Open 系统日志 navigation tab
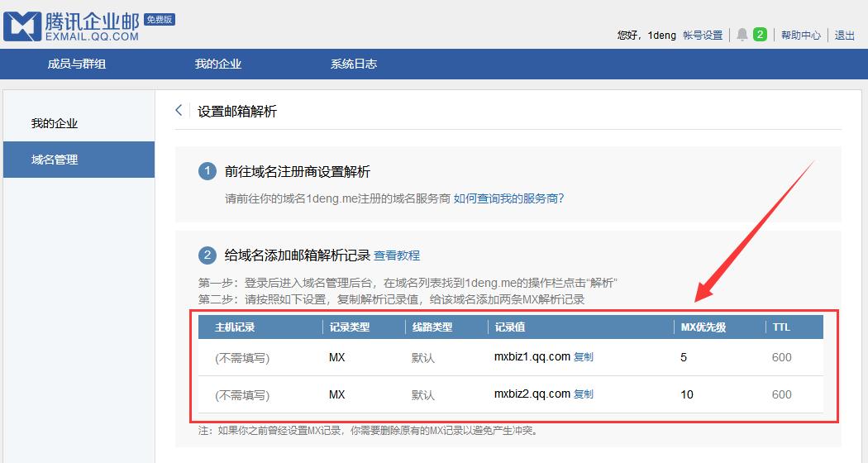The height and width of the screenshot is (463, 868). 354,64
